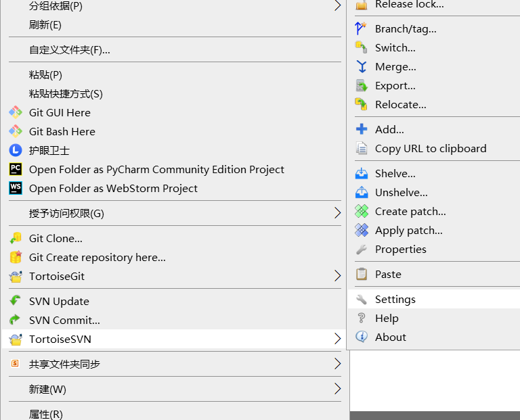This screenshot has height=420, width=520.
Task: Click the SVN Update label
Action: [x=59, y=302]
